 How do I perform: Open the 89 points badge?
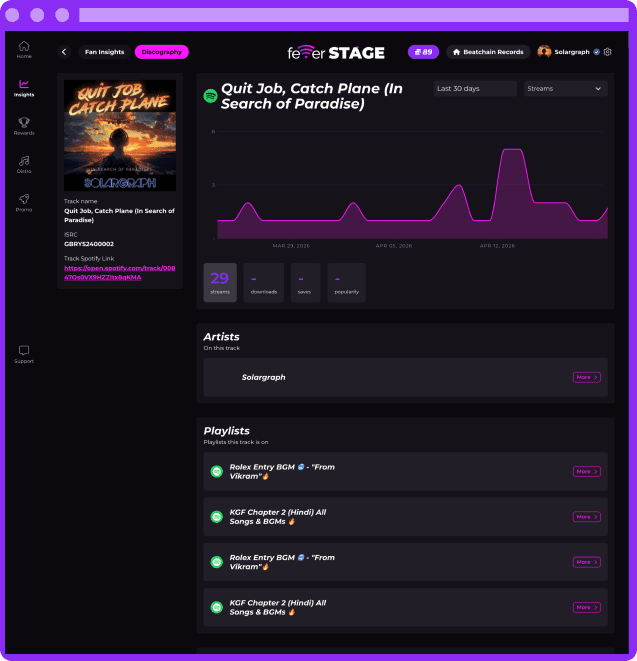(x=423, y=52)
